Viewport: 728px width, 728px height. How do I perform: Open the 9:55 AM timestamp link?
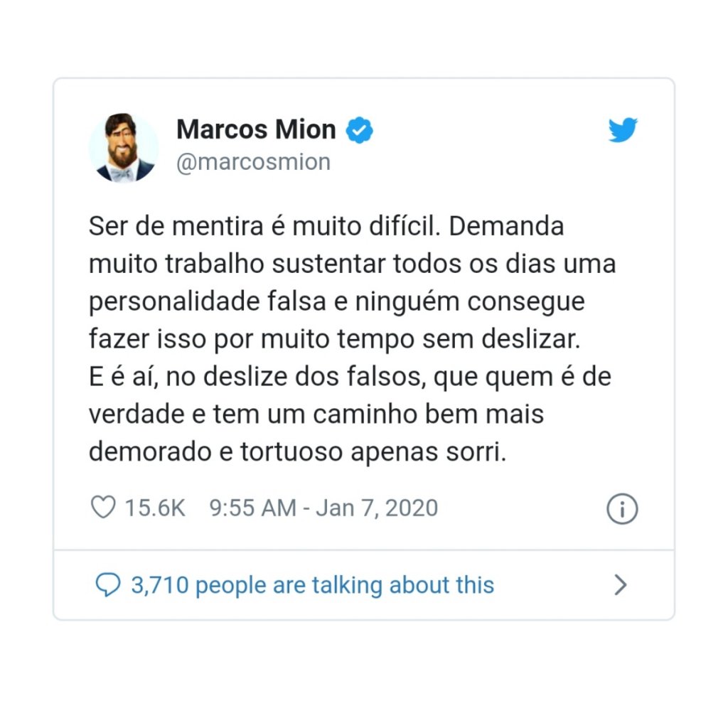pos(252,508)
